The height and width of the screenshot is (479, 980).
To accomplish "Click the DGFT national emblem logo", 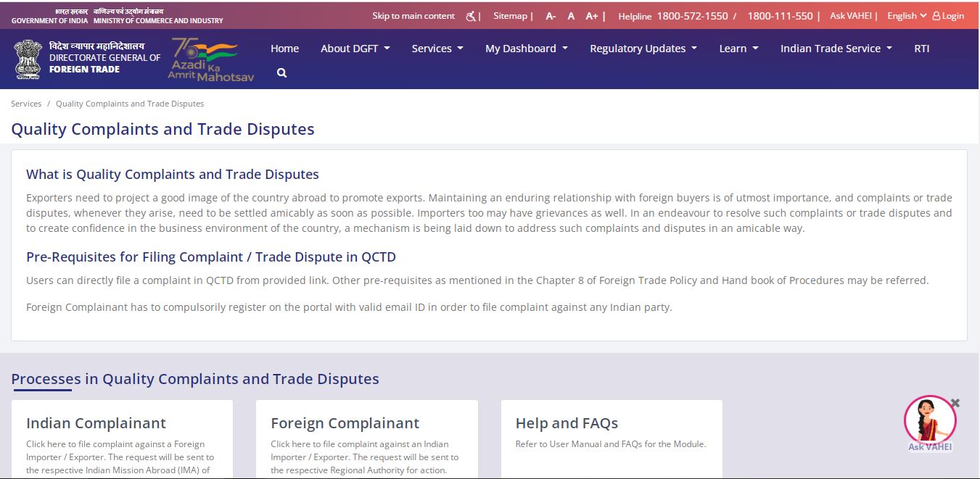I will 28,59.
